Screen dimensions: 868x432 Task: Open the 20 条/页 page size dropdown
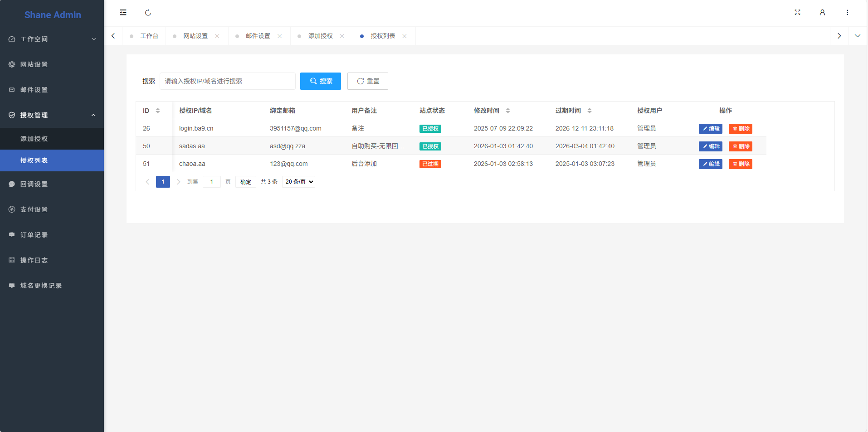coord(298,182)
